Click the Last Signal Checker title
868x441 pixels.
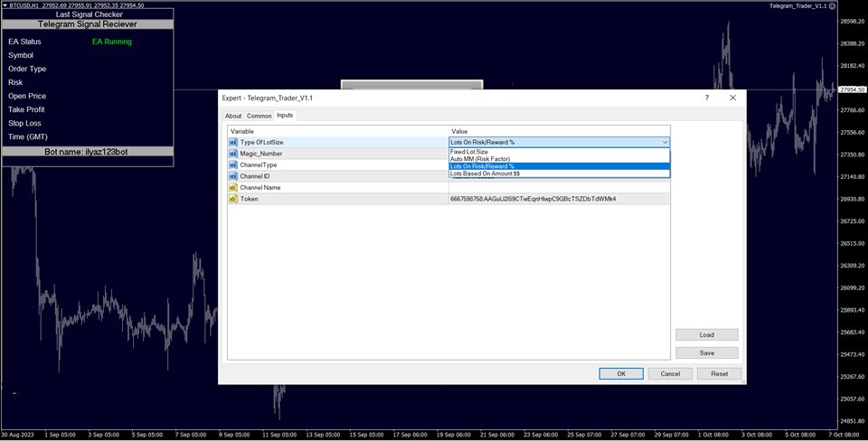[89, 14]
